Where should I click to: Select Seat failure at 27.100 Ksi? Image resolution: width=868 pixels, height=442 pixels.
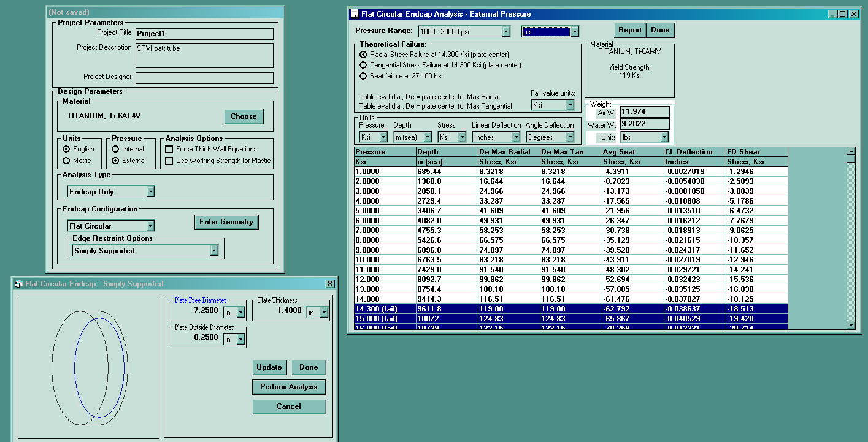[x=363, y=76]
